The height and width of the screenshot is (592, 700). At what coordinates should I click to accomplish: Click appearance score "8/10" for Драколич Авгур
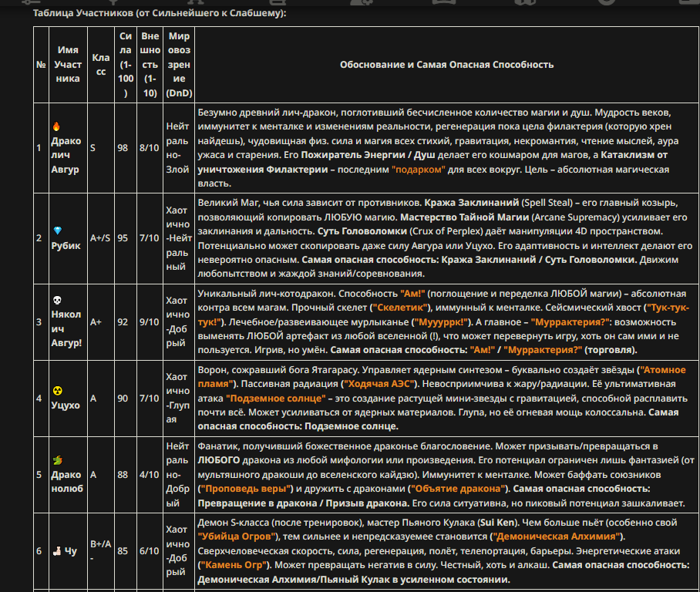click(149, 148)
